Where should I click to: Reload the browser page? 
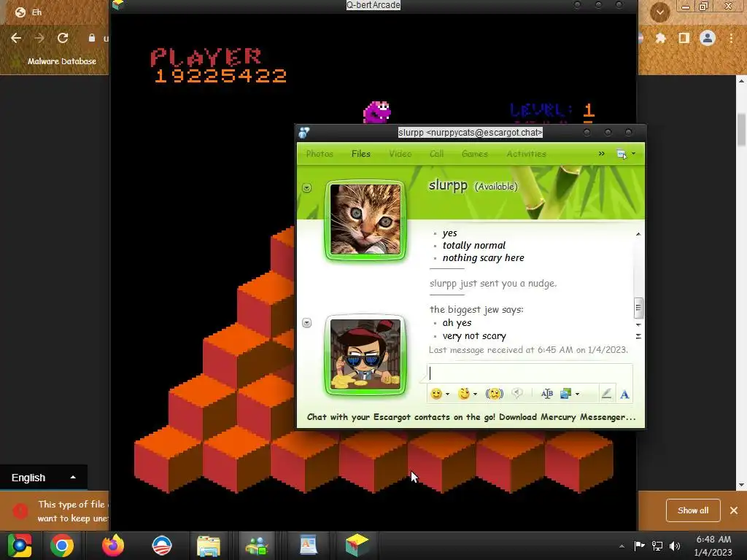coord(63,38)
